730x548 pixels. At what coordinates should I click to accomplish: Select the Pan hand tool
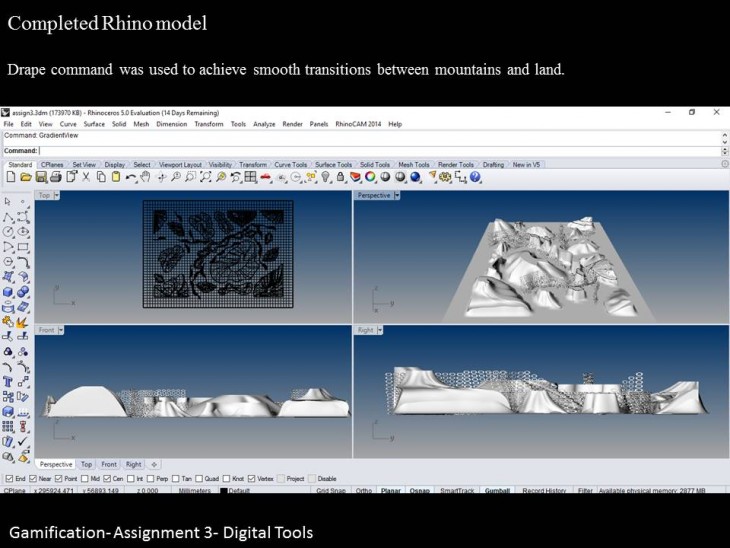click(145, 177)
